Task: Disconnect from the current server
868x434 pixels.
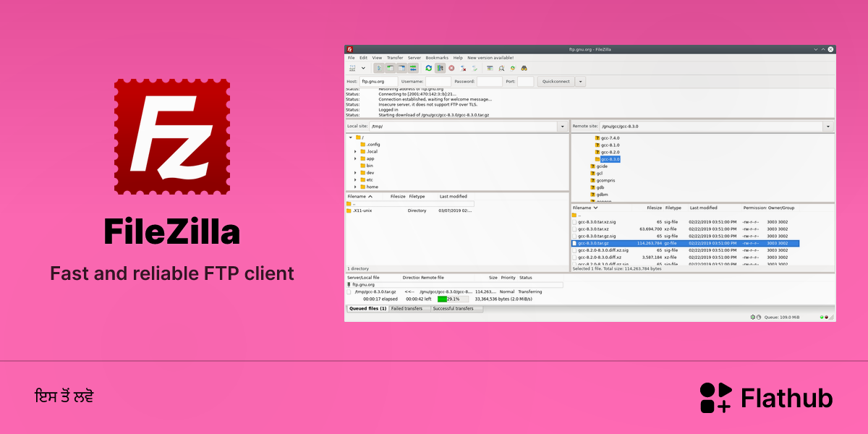Action: click(463, 68)
